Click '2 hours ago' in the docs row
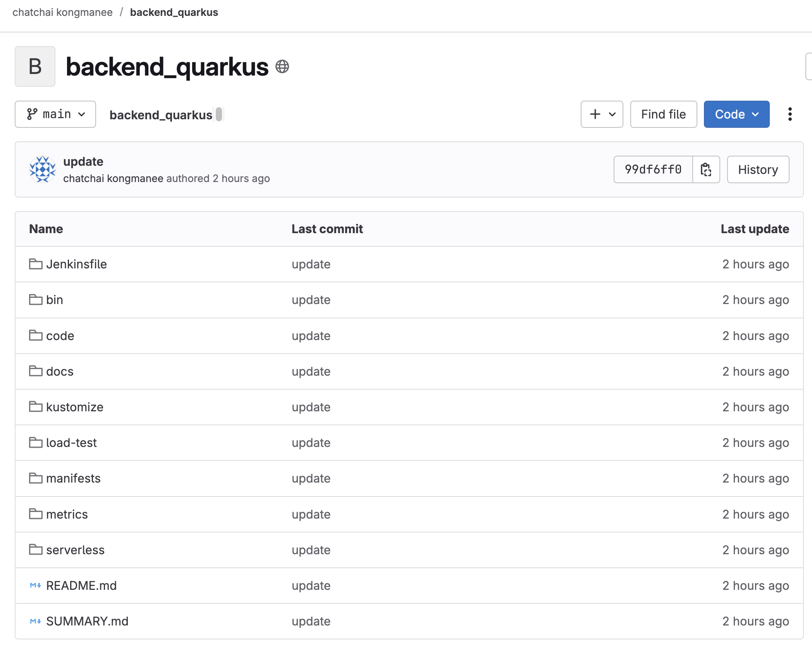This screenshot has width=812, height=646. point(755,371)
